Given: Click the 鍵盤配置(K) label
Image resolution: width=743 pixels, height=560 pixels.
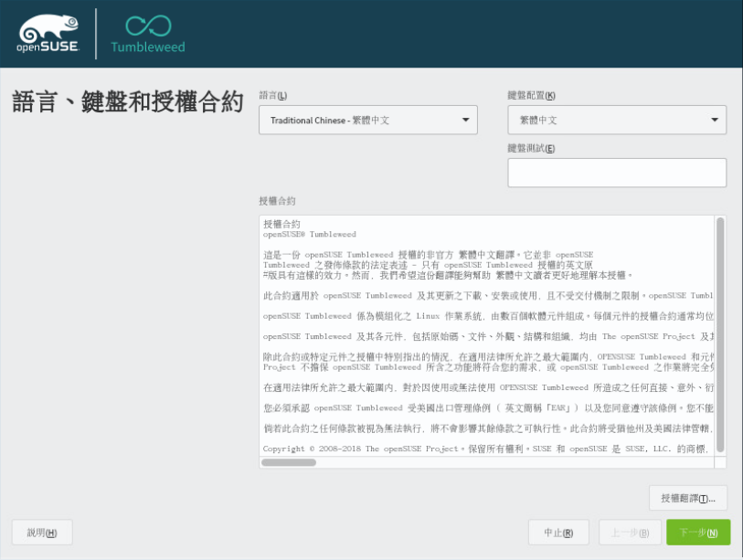Looking at the screenshot, I should (x=531, y=95).
